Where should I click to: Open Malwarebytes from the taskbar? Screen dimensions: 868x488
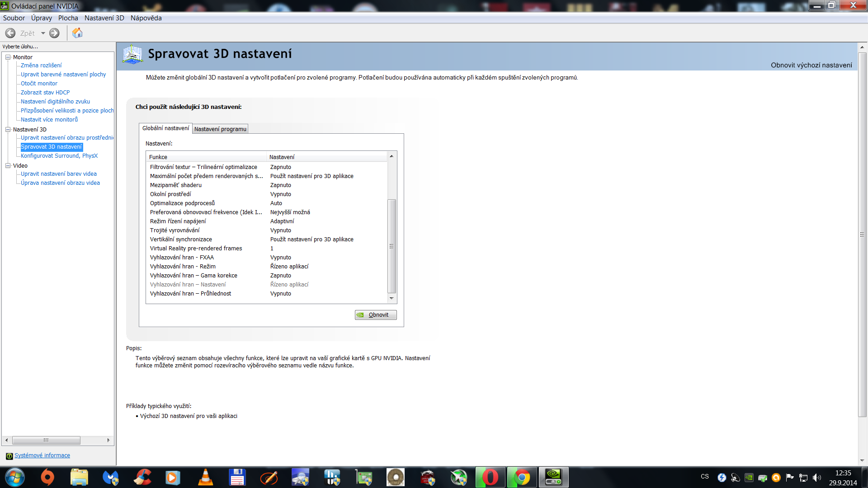point(111,477)
